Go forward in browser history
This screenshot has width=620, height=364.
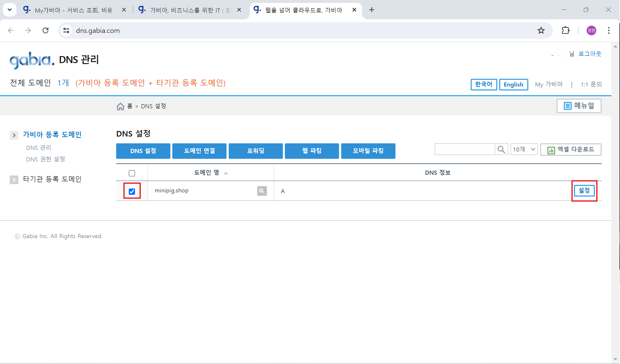(28, 30)
